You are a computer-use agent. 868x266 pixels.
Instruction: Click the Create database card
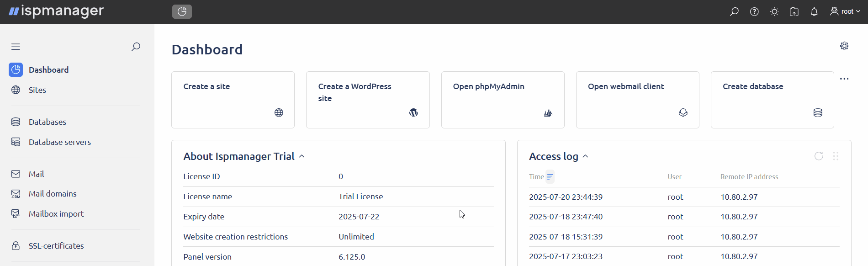[x=773, y=100]
